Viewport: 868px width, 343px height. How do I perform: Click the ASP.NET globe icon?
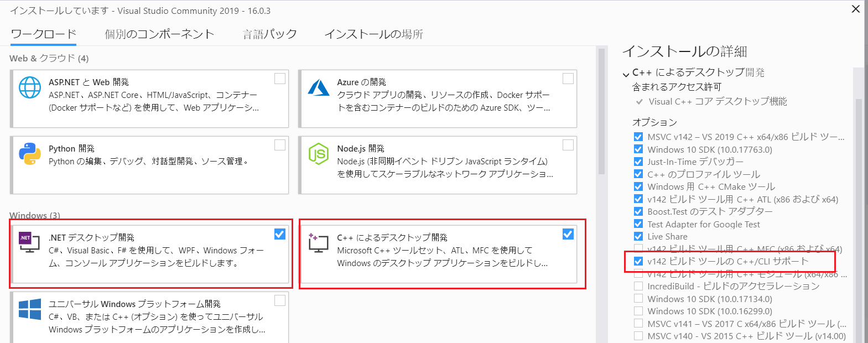[30, 87]
